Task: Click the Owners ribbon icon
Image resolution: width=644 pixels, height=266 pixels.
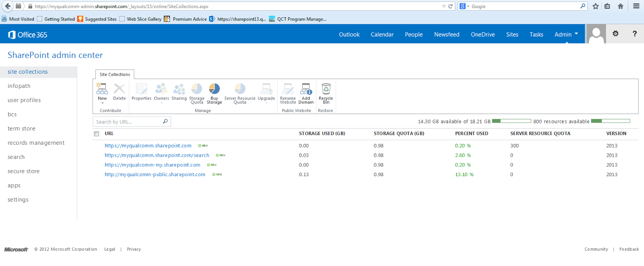Action: (x=161, y=89)
